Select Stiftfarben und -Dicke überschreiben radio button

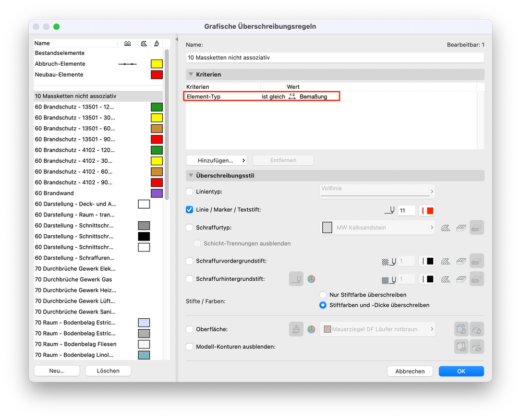coord(323,305)
